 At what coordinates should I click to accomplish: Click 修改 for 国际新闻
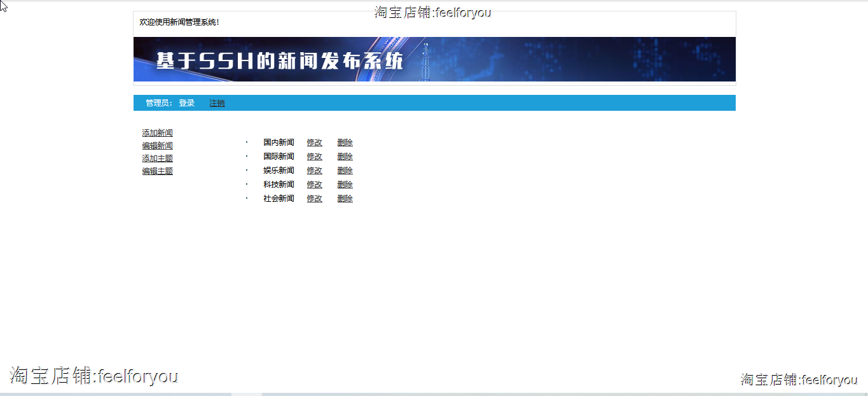(314, 157)
